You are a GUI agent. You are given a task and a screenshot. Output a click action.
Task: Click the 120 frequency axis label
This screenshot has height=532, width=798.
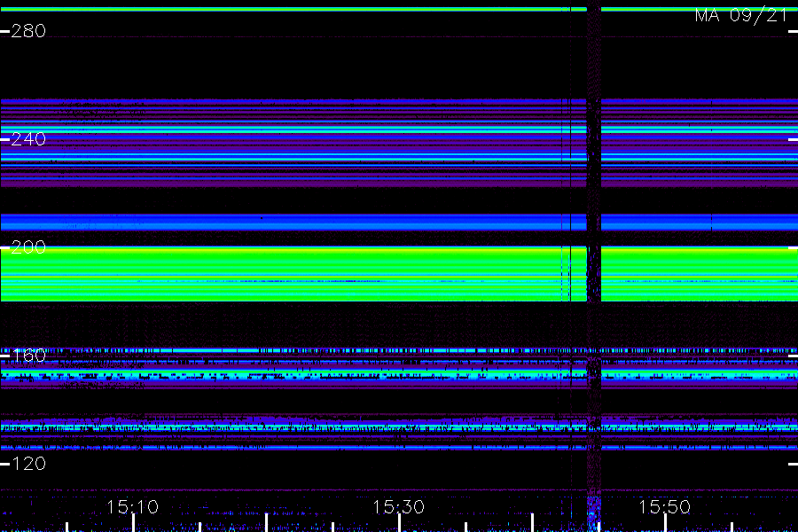[x=28, y=464]
